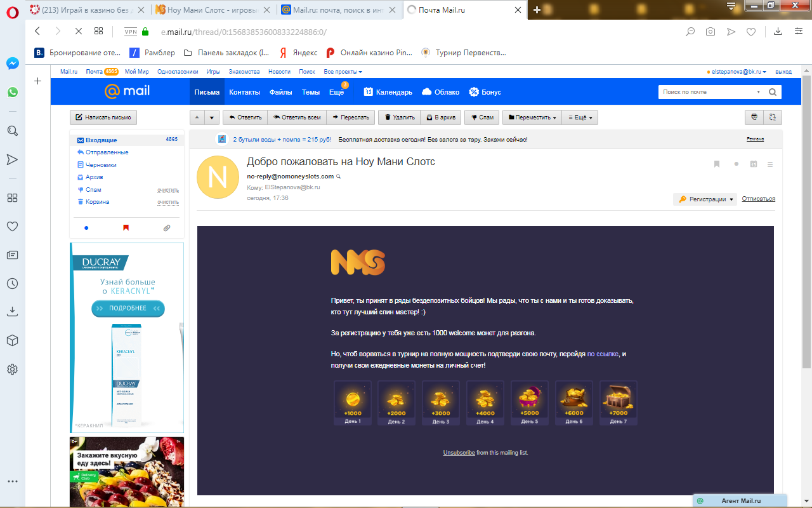Open the Календарь link in the header

click(x=388, y=92)
